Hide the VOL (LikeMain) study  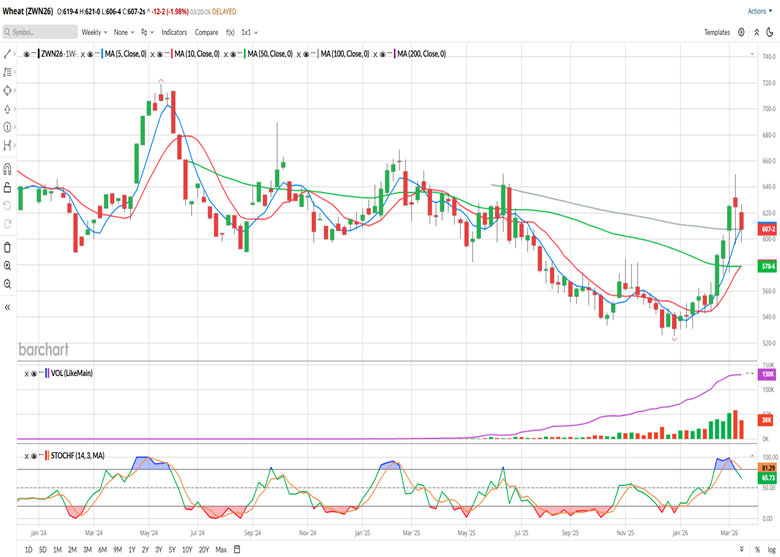point(33,373)
